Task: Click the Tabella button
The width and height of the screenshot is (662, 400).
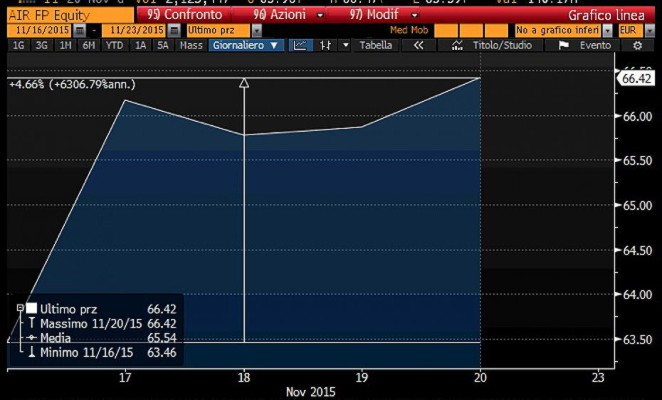Action: 376,45
